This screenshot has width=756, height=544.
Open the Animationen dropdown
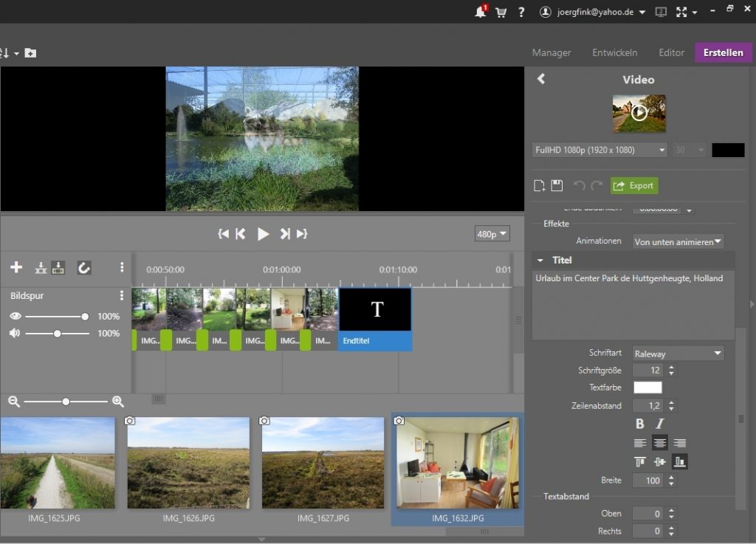tap(678, 241)
